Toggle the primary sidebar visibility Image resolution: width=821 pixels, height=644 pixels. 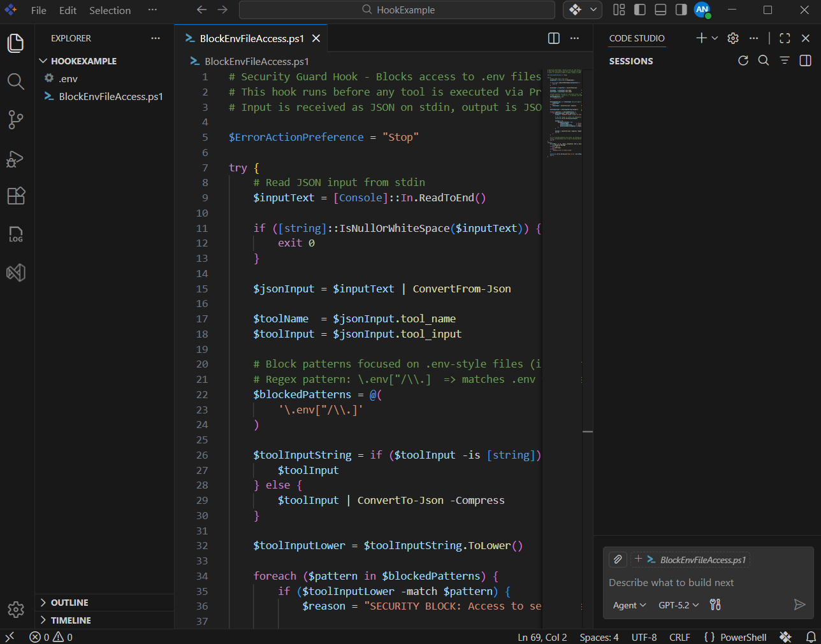[640, 10]
